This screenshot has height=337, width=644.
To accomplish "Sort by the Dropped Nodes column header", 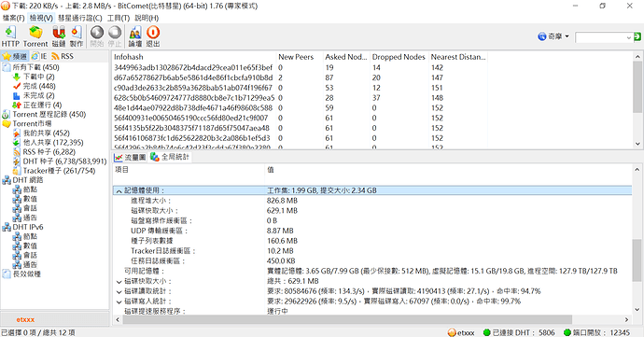I will pyautogui.click(x=399, y=57).
